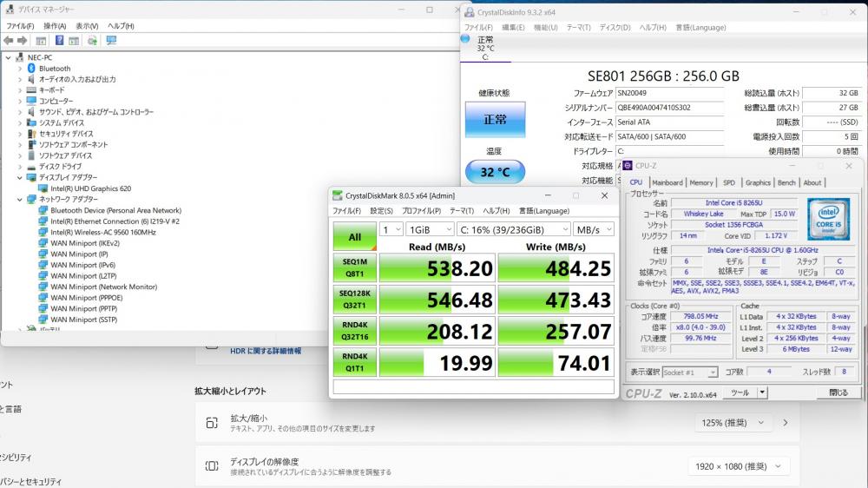Viewport: 868px width, 488px height.
Task: Open the HDR に関する詳細情報 link
Action: point(266,351)
